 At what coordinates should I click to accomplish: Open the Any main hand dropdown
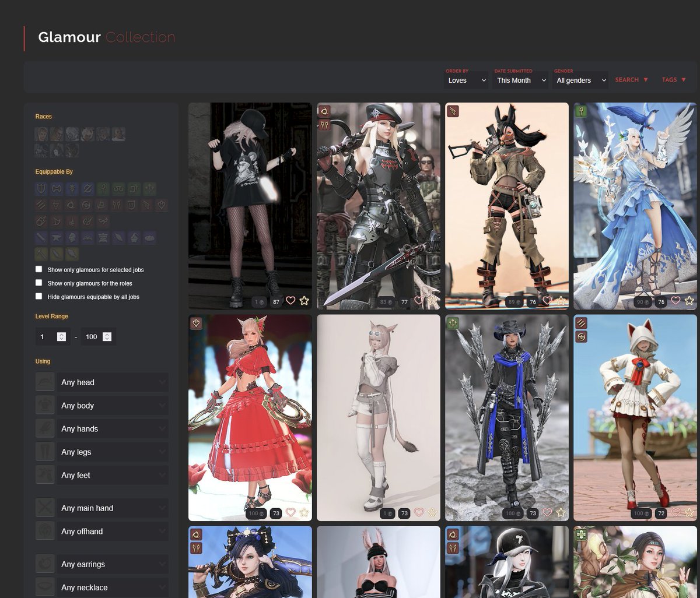(x=113, y=508)
